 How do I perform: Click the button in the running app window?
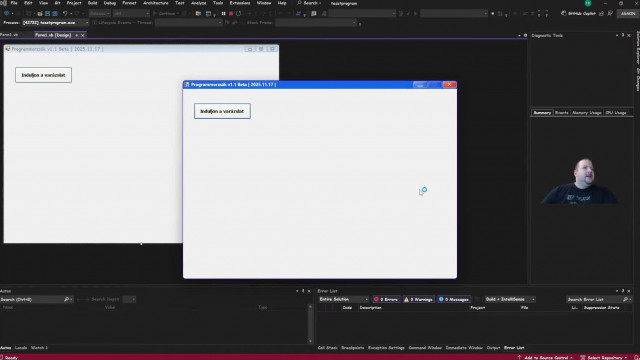[x=222, y=111]
